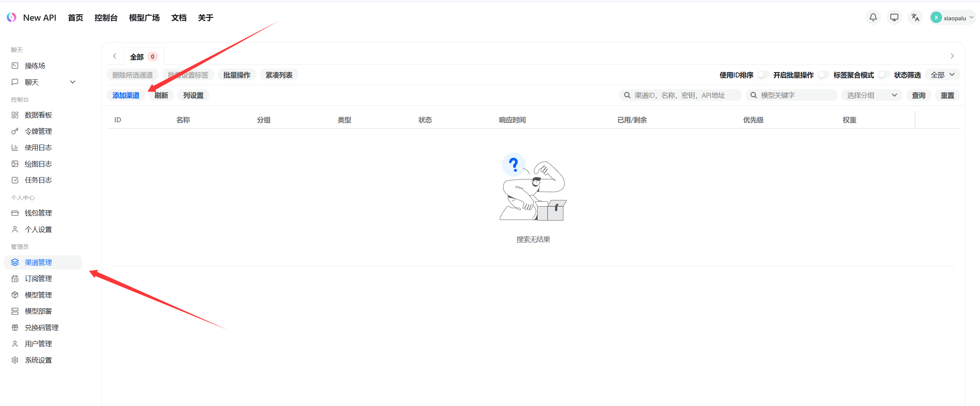Viewport: 980px width, 406px height.
Task: Click the 模型关键字 search field
Action: point(795,95)
